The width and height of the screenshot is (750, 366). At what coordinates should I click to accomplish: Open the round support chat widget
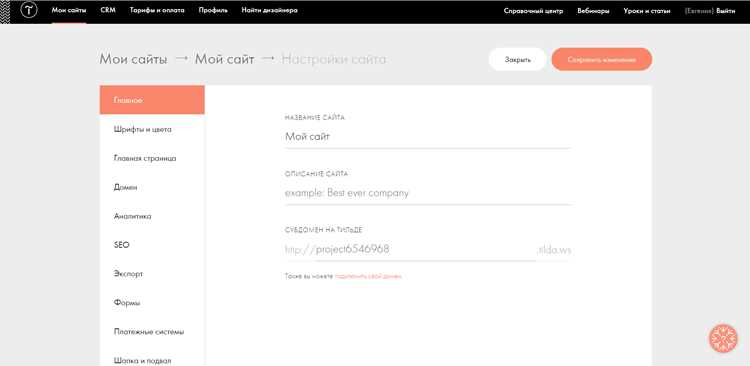[x=723, y=339]
